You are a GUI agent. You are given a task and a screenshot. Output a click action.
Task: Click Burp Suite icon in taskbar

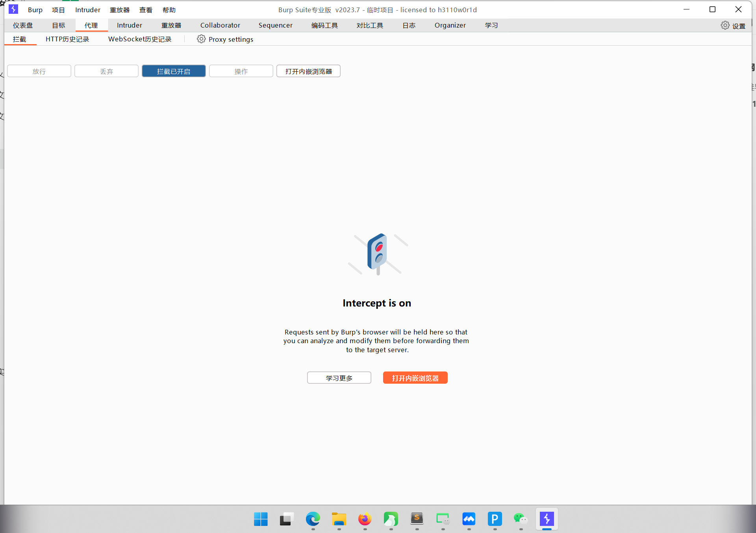547,519
